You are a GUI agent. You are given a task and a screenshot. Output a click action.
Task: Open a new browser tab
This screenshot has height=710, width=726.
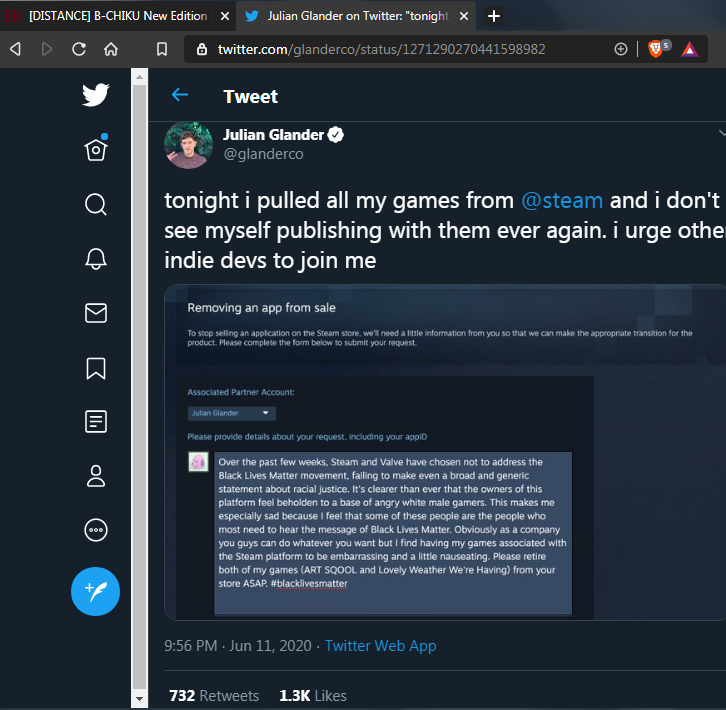pos(494,16)
